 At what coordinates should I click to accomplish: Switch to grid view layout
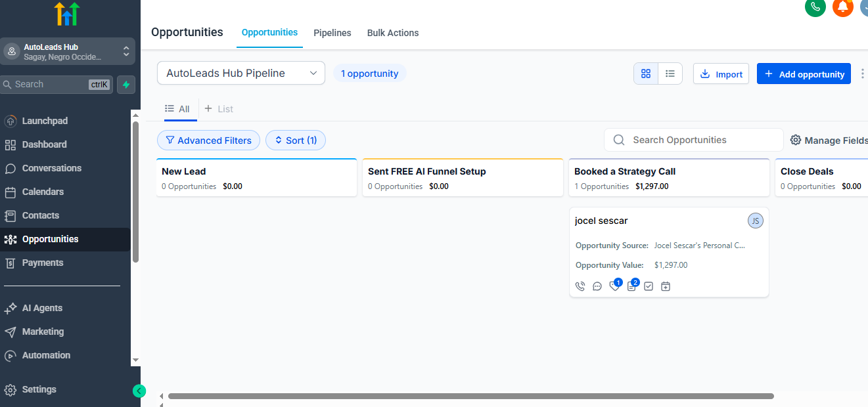(x=645, y=74)
